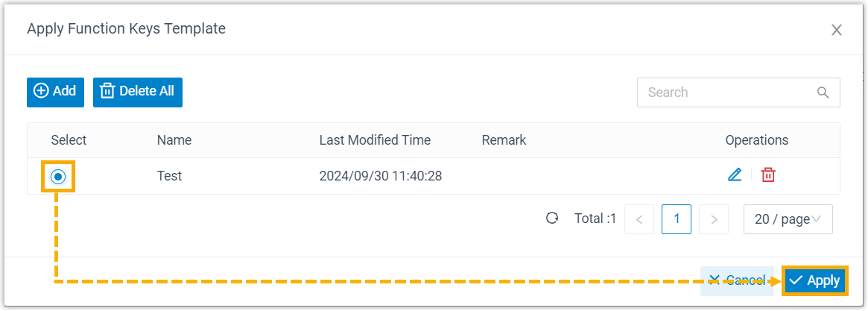Click the search magnifier icon
Image resolution: width=868 pixels, height=311 pixels.
point(823,92)
